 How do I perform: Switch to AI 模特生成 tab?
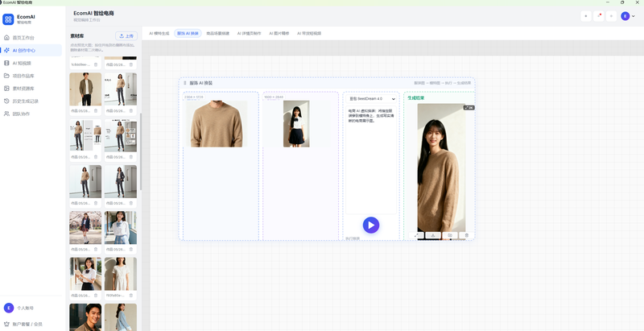coord(159,33)
